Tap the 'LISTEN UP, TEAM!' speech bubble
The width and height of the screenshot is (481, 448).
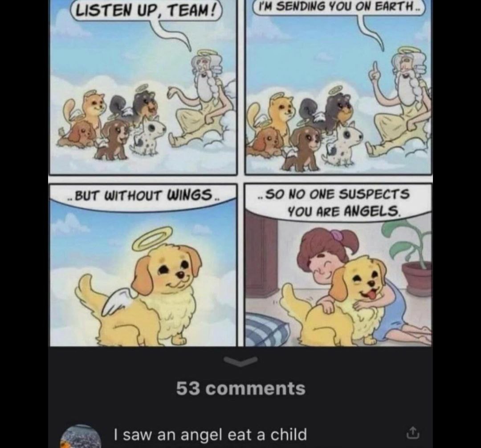click(147, 10)
